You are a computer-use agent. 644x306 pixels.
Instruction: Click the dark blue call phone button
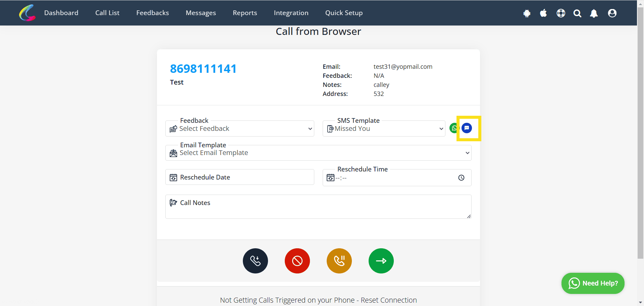(x=255, y=261)
